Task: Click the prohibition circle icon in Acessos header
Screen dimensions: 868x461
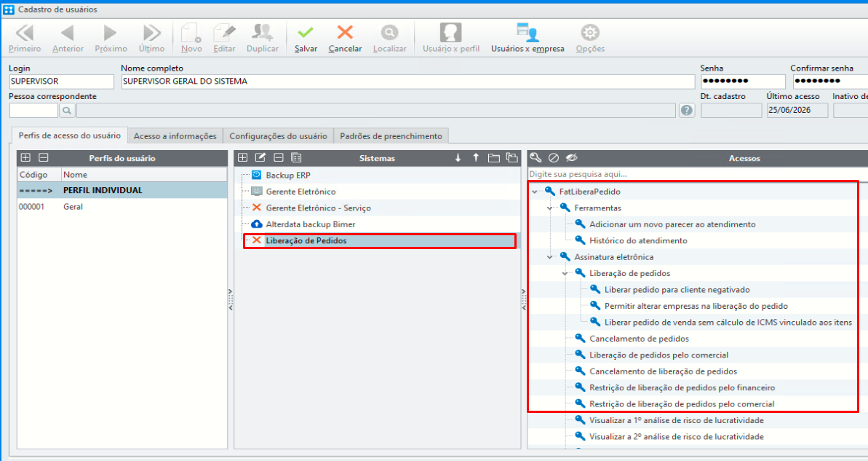Action: (x=554, y=158)
